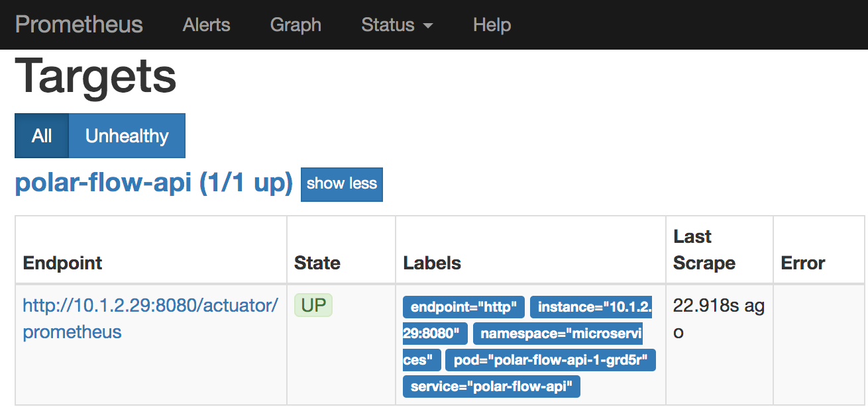Click the service="polar-flow-api" label badge

click(x=492, y=386)
